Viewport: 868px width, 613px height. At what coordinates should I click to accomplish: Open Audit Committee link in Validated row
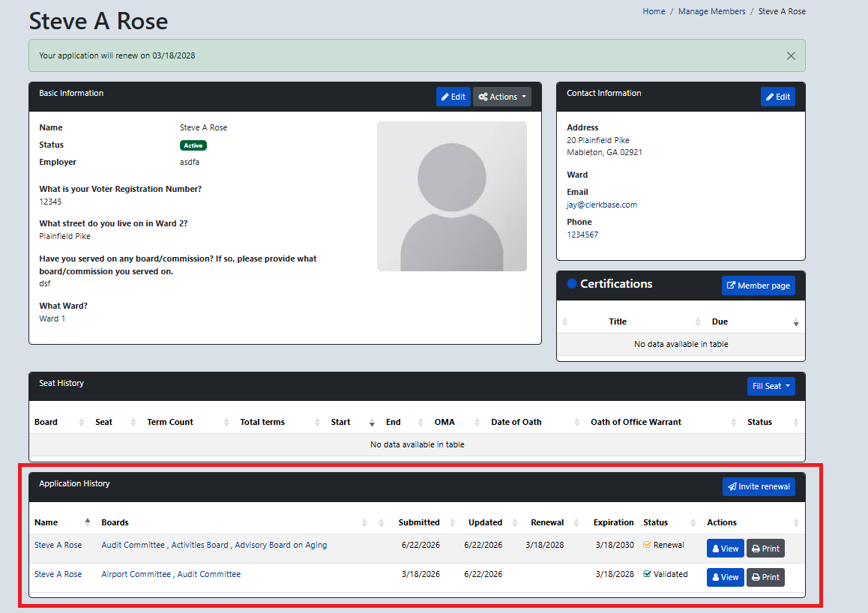tap(208, 574)
